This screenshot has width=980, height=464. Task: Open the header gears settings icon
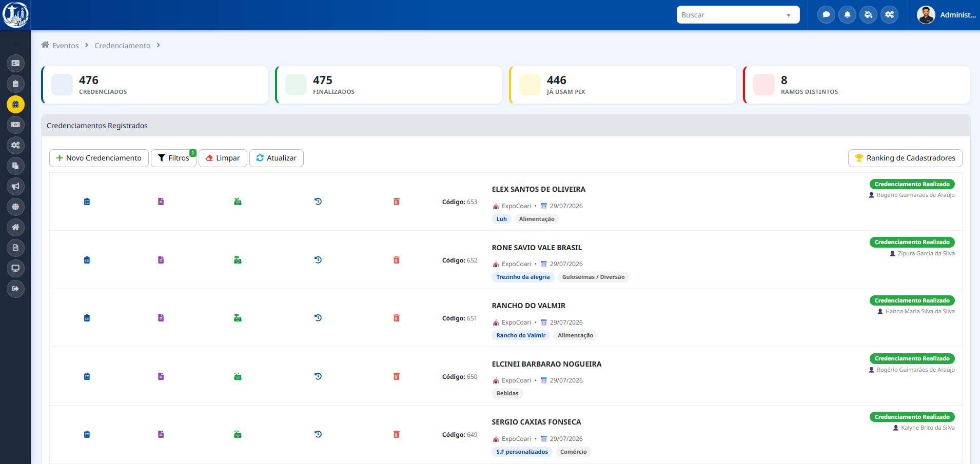point(889,15)
